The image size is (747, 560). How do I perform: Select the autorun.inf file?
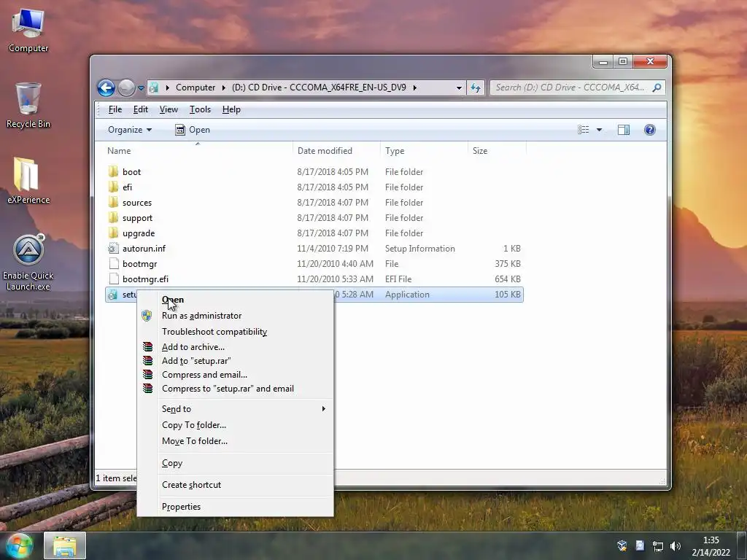[x=144, y=248]
